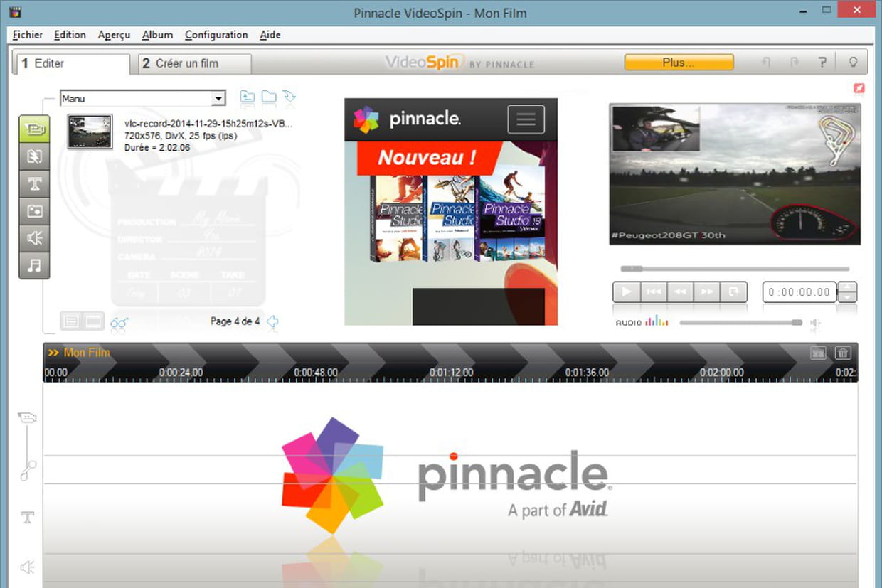This screenshot has height=588, width=882.
Task: Switch album to details list view
Action: [x=71, y=321]
